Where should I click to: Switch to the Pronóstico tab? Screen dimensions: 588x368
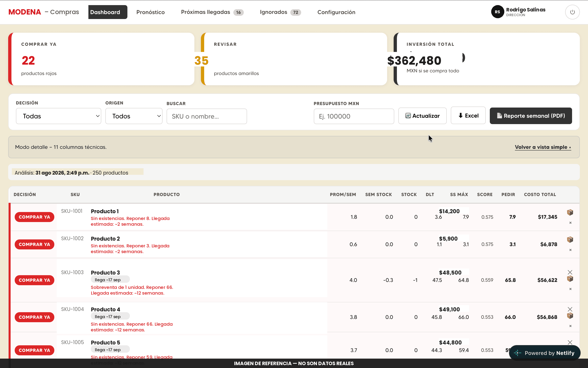pos(150,12)
